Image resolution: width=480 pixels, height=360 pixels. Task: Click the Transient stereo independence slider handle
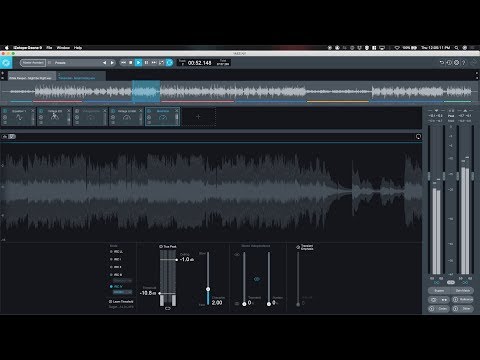click(x=244, y=304)
